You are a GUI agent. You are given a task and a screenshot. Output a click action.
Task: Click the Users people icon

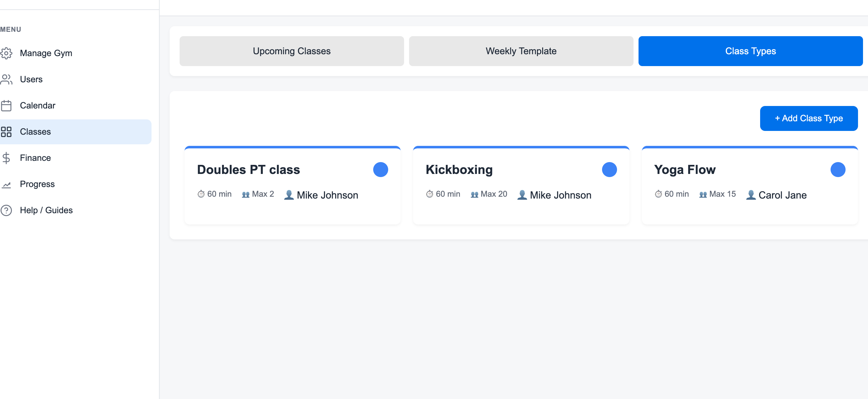(6, 79)
